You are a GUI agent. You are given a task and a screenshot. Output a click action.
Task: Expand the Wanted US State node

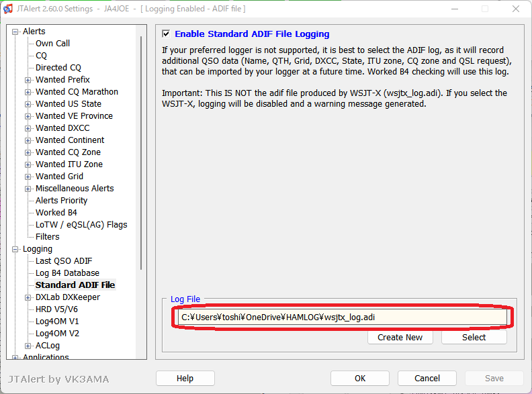click(28, 104)
